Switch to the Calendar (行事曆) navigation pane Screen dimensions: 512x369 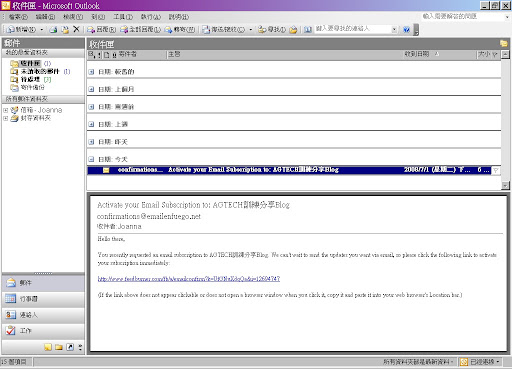pyautogui.click(x=43, y=299)
